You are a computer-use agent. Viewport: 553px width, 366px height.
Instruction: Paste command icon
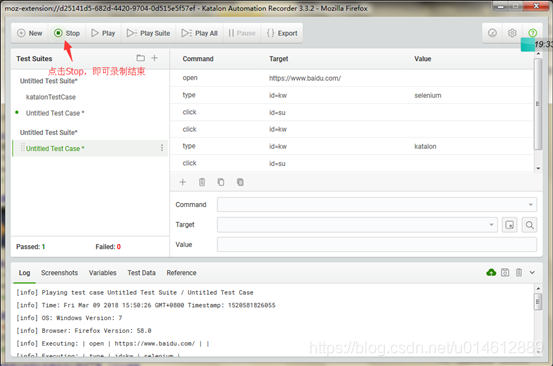240,182
